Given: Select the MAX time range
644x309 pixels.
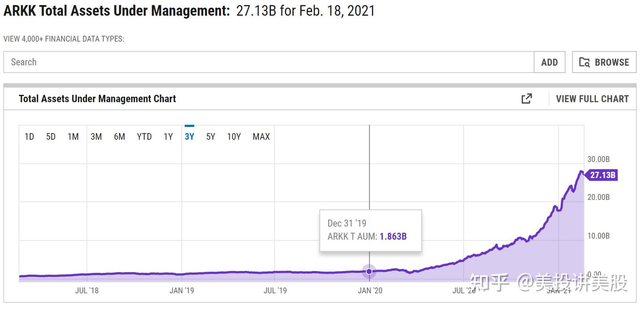Looking at the screenshot, I should 261,137.
